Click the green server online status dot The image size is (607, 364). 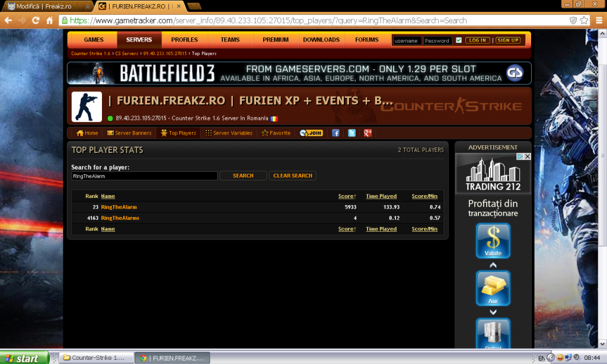point(110,119)
